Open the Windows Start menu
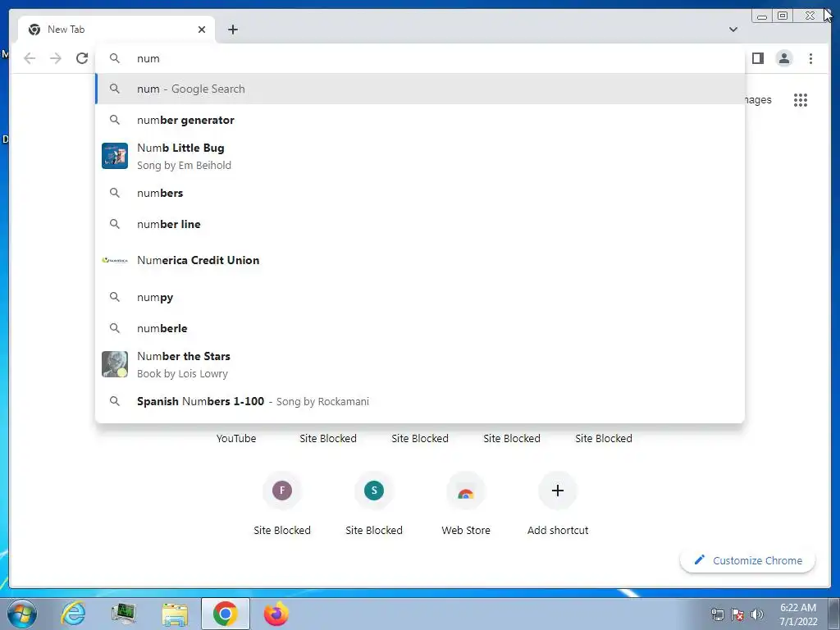840x630 pixels. (22, 614)
